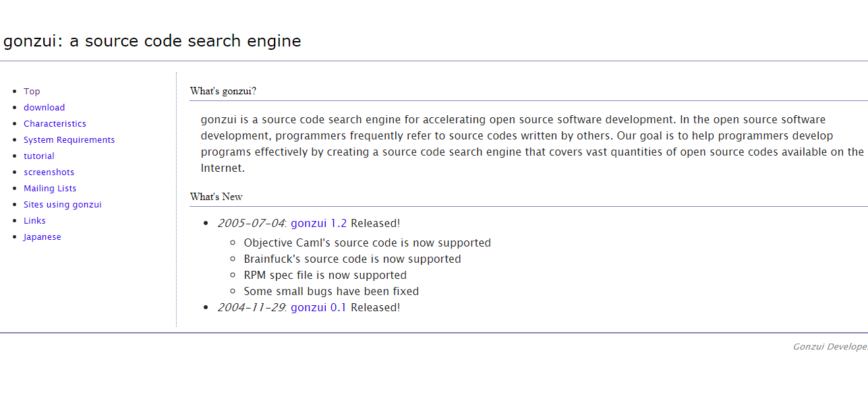
Task: Click the gonzui 0.1 release link
Action: 318,308
